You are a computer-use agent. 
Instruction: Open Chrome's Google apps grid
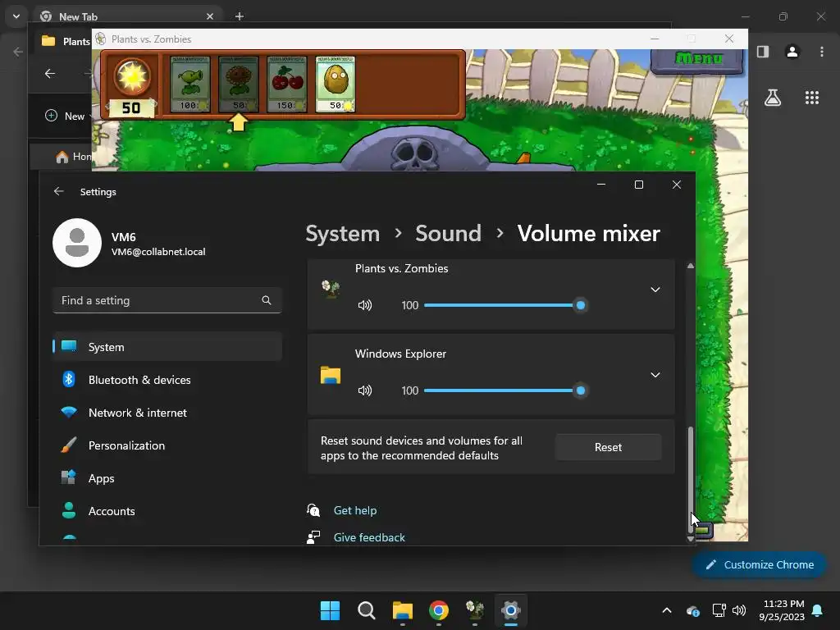pos(811,98)
